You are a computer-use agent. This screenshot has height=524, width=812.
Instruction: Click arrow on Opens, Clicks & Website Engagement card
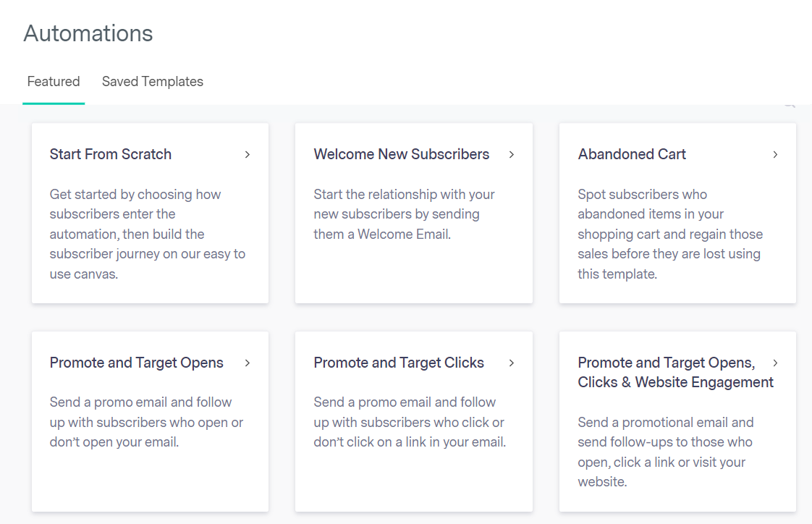tap(775, 363)
